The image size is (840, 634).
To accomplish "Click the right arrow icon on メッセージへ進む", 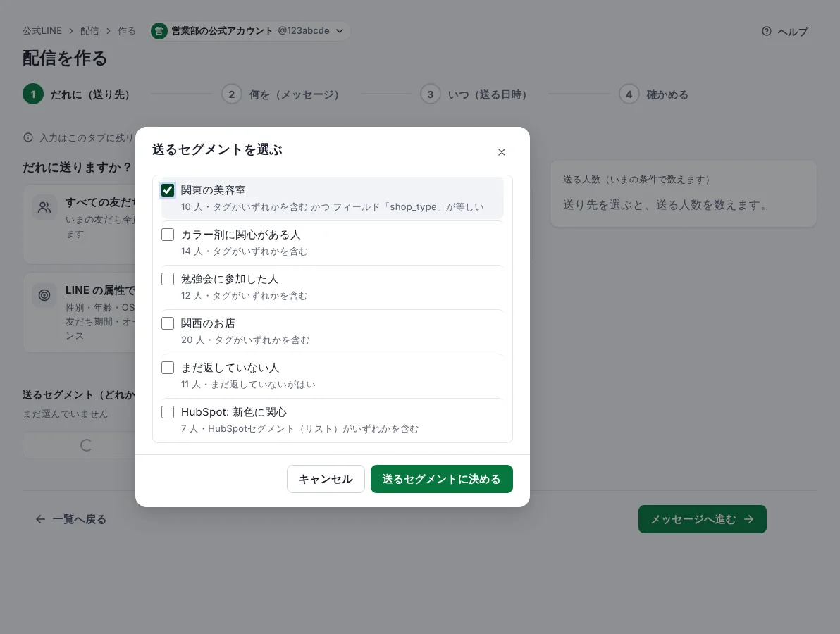I will pos(749,519).
